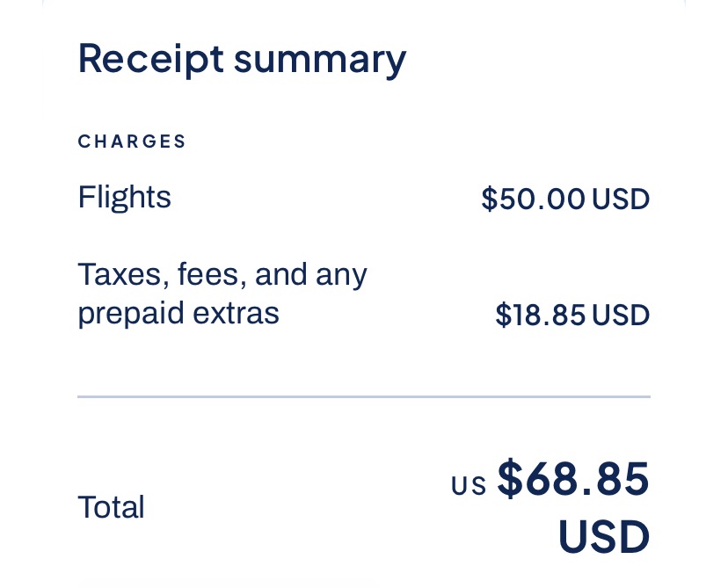This screenshot has height=588, width=728.
Task: Click the Receipt summary heading
Action: (242, 59)
